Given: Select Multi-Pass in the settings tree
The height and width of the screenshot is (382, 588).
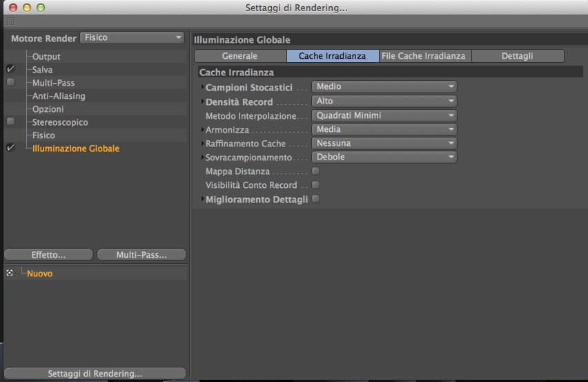Looking at the screenshot, I should (53, 83).
